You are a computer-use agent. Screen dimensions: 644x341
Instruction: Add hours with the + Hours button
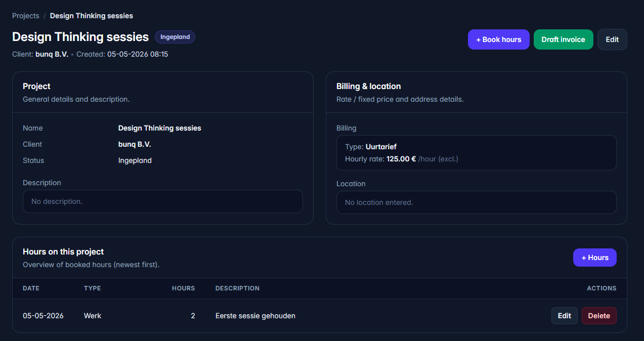595,258
